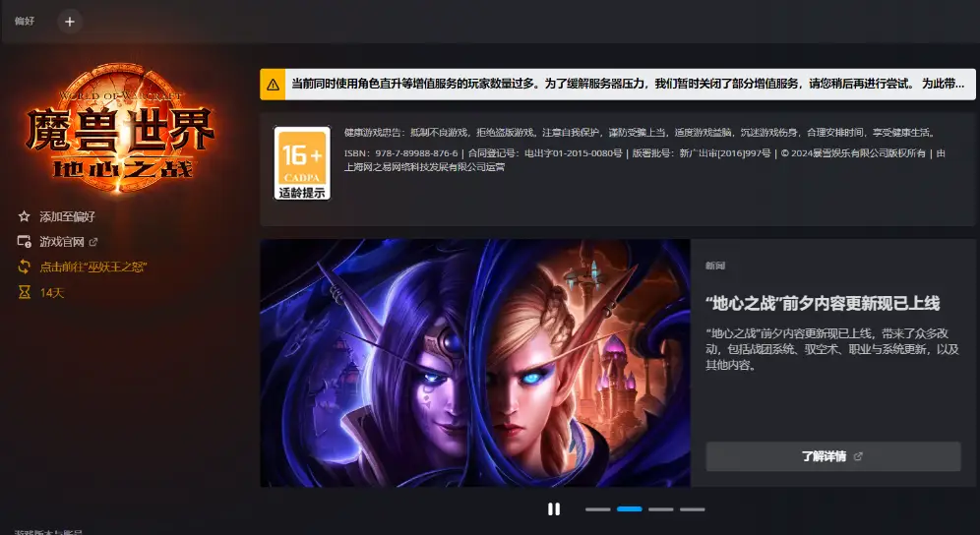Select the ISBN copyright information line
Screen dimensions: 980x535
(x=644, y=160)
